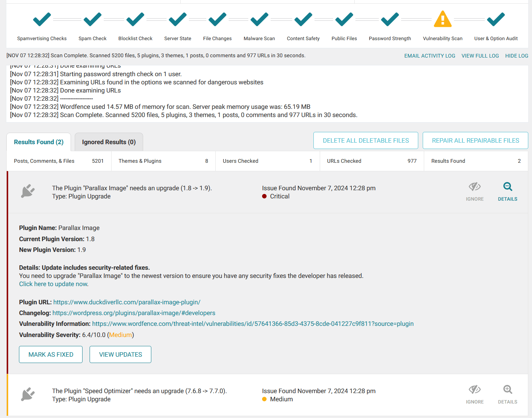Click the MARK AS FIXED button
Image resolution: width=532 pixels, height=418 pixels.
(x=51, y=354)
